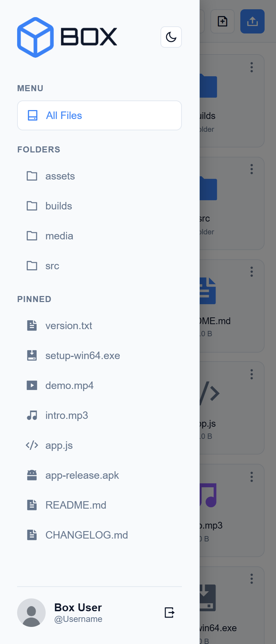276x644 pixels.
Task: Click the BOX logo
Action: coord(66,37)
